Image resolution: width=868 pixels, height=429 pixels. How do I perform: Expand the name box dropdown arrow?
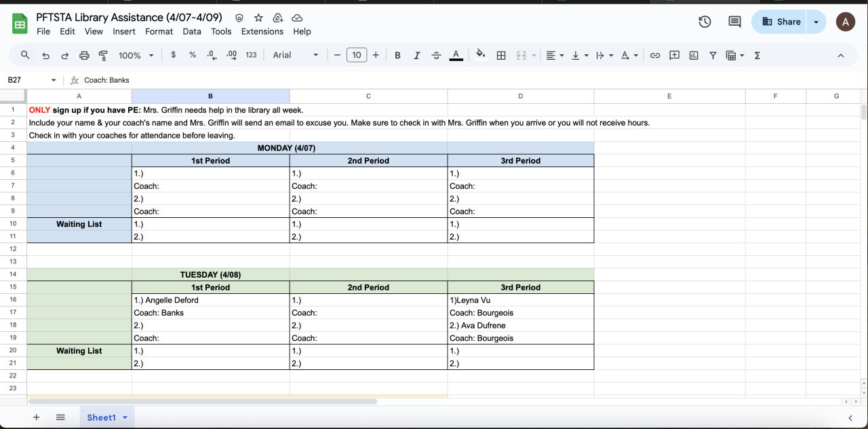(54, 80)
